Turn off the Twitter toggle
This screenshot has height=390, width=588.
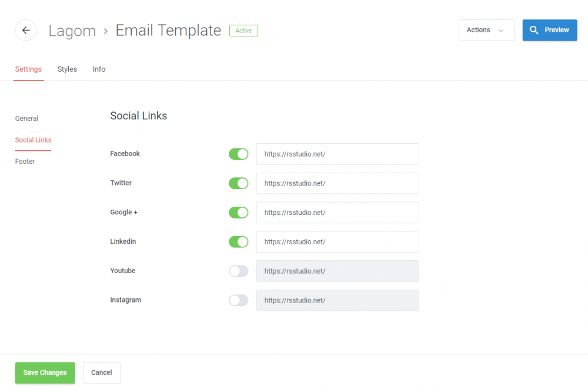[238, 183]
